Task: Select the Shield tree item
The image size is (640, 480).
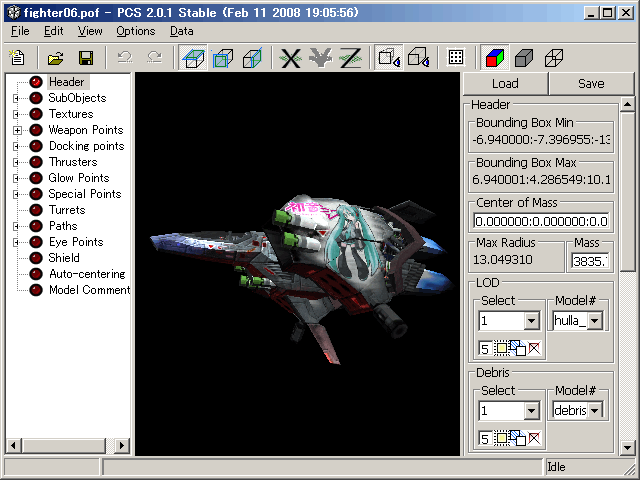Action: [64, 258]
